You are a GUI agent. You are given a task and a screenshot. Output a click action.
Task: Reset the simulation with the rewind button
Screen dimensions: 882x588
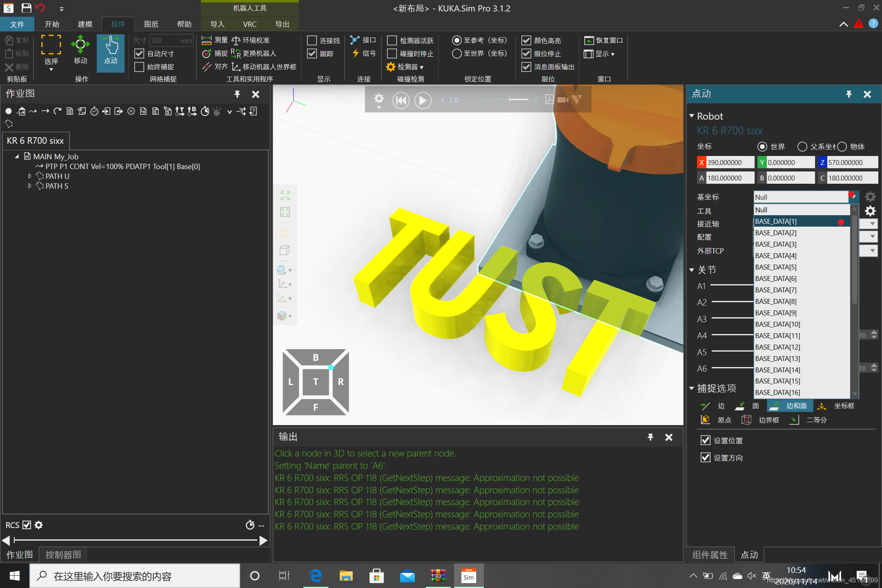[401, 100]
